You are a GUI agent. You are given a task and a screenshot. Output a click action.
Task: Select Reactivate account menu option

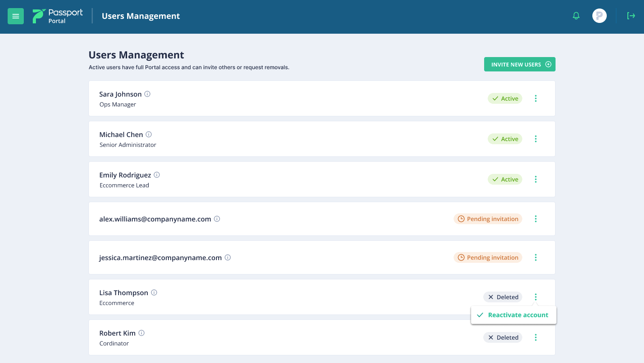(x=513, y=315)
